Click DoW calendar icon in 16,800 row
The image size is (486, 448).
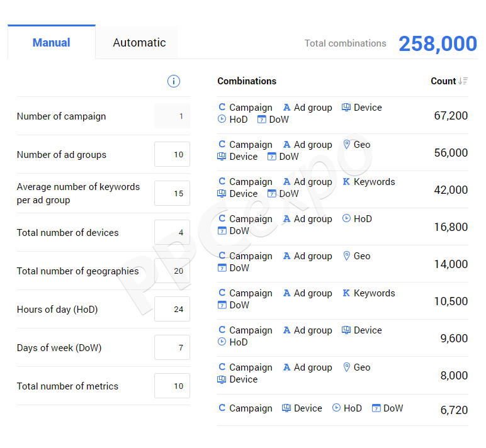(222, 230)
